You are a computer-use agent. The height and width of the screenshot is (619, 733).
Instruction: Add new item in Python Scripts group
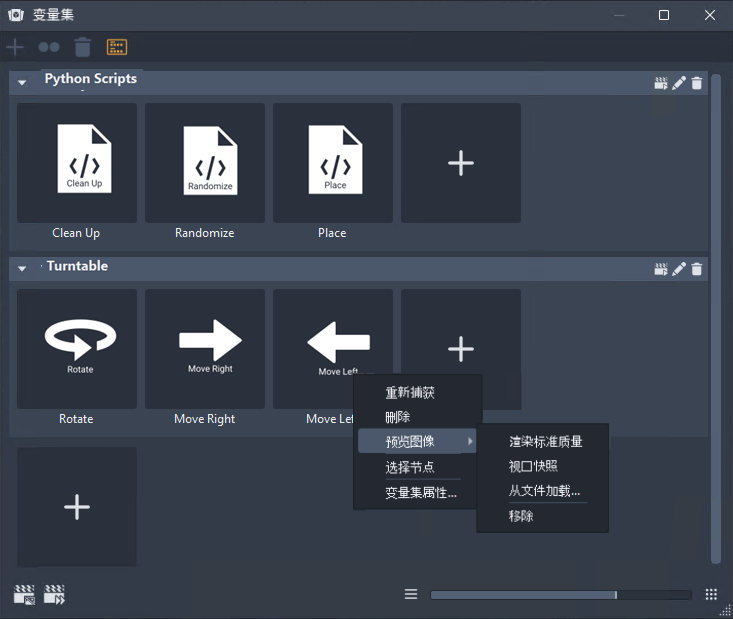click(461, 163)
